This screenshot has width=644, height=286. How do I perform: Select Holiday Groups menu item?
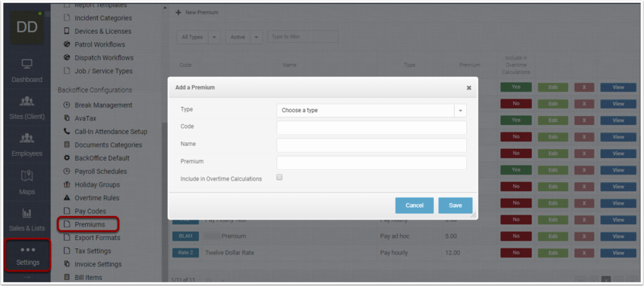[97, 184]
